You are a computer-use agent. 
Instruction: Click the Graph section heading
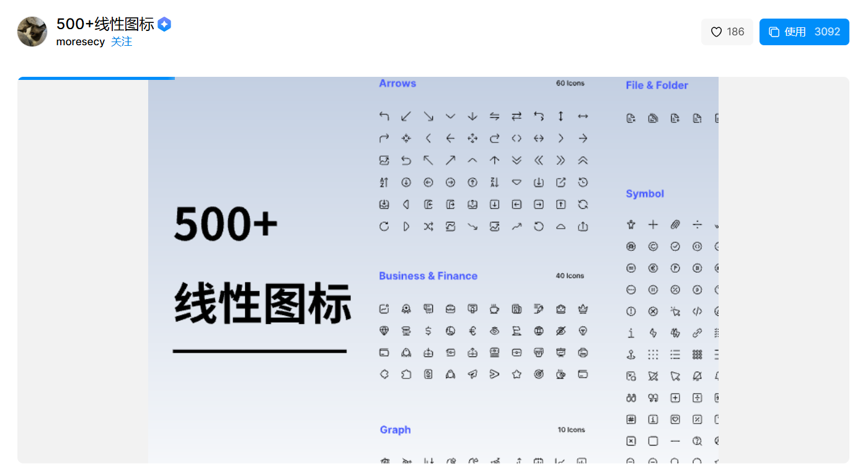[396, 429]
